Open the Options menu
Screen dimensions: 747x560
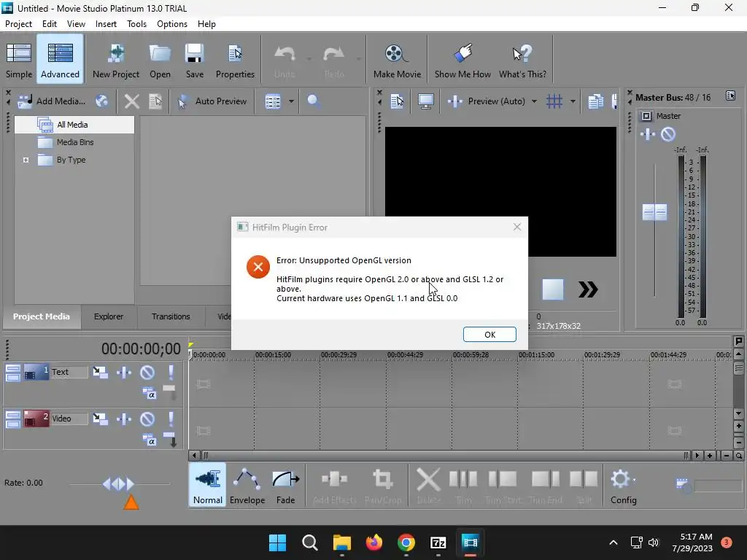pos(172,24)
